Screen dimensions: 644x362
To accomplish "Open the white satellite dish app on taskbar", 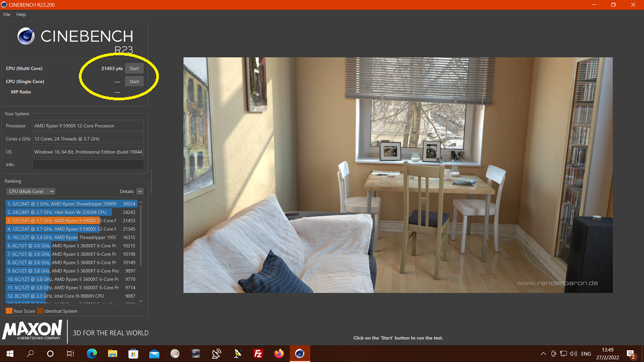I will [217, 353].
